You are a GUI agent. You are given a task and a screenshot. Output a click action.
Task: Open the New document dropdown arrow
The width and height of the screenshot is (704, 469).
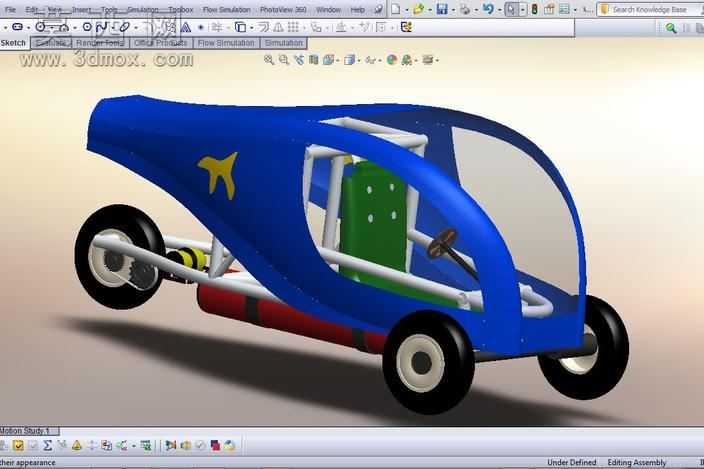(x=406, y=10)
